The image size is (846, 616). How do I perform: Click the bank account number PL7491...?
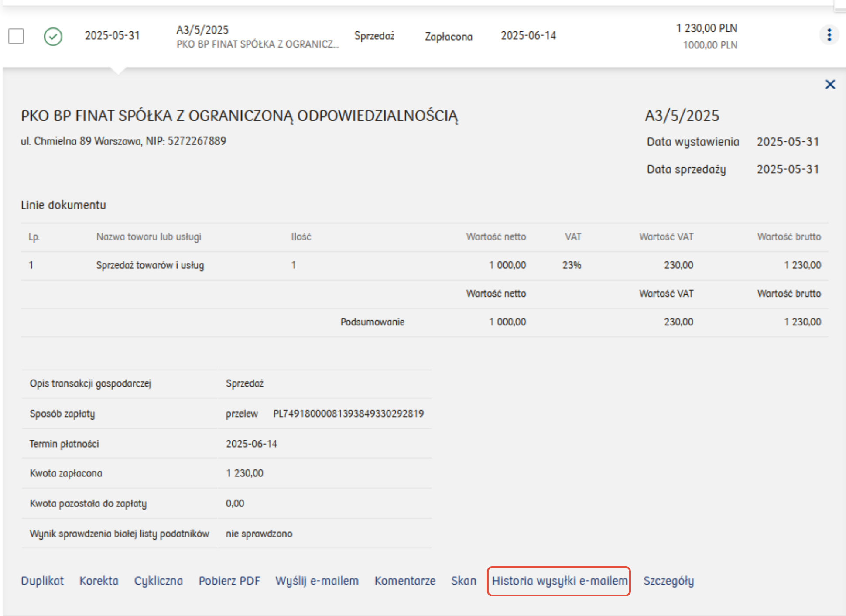coord(348,413)
